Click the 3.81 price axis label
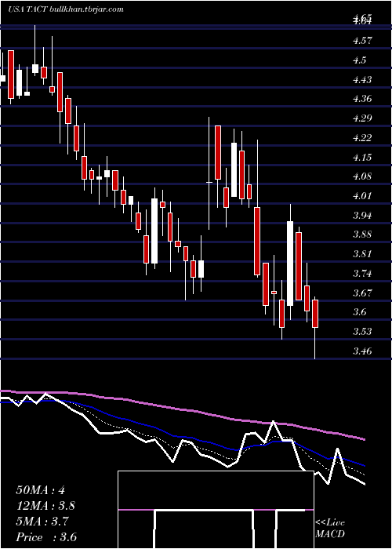Screen dimensions: 392x549 coord(362,254)
